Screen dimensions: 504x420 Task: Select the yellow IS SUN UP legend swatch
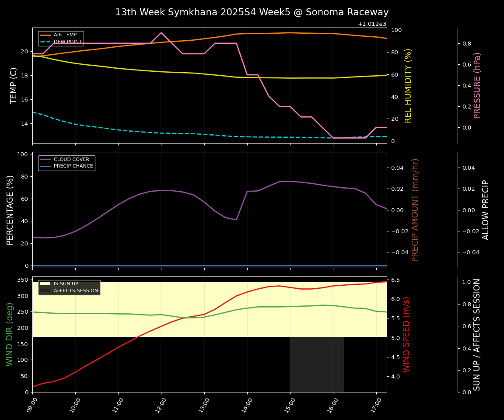(x=45, y=283)
